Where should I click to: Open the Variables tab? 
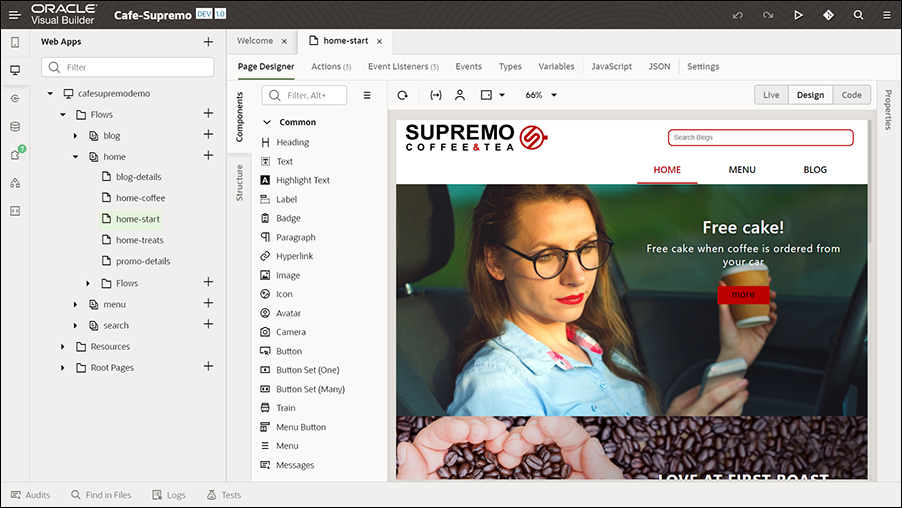(x=556, y=67)
